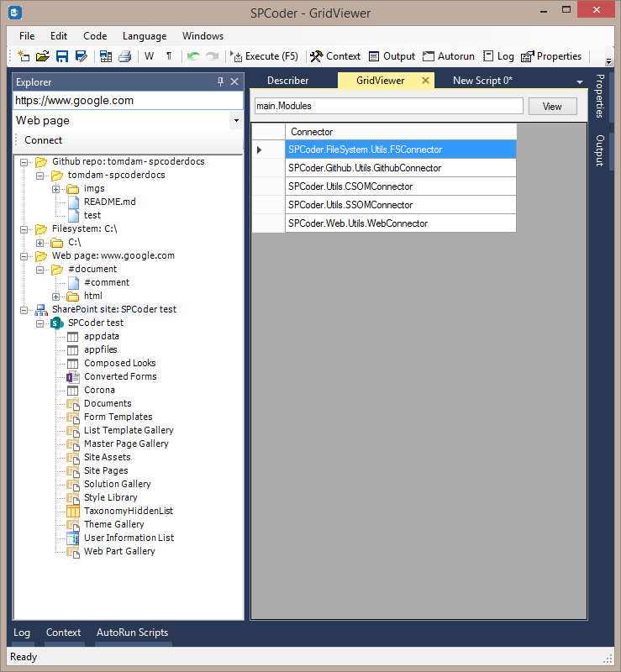Open the Language menu
This screenshot has width=621, height=672.
coord(145,36)
